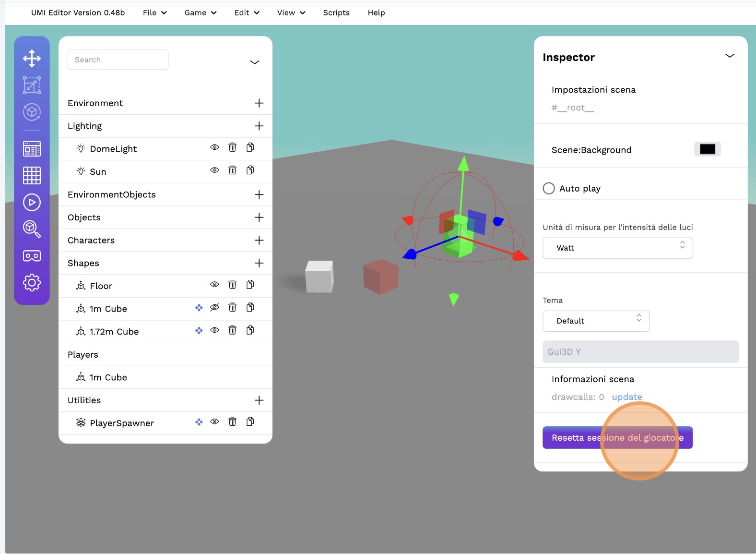Click the grid icon in sidebar

tap(32, 175)
